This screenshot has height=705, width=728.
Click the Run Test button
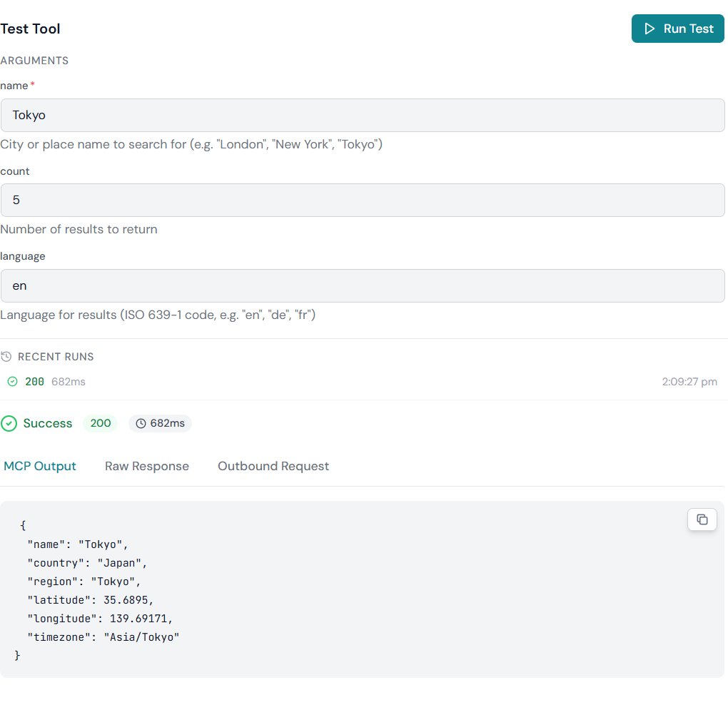click(677, 29)
